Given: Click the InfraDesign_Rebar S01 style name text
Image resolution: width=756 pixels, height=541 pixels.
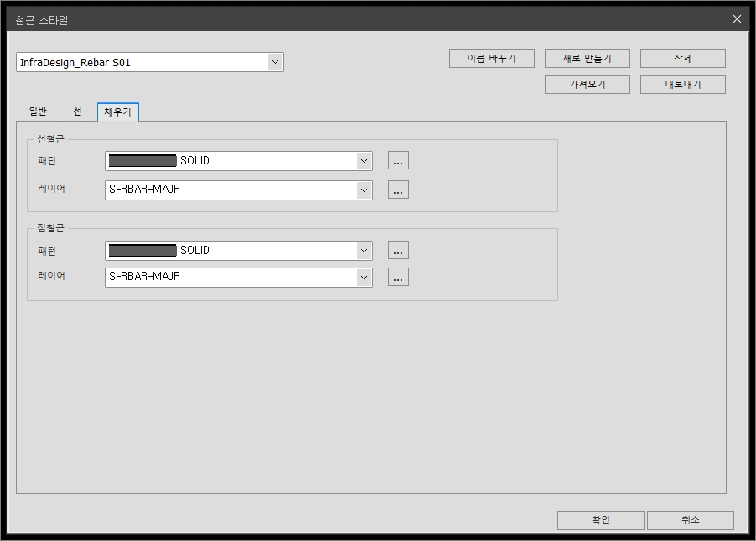Looking at the screenshot, I should pyautogui.click(x=75, y=63).
